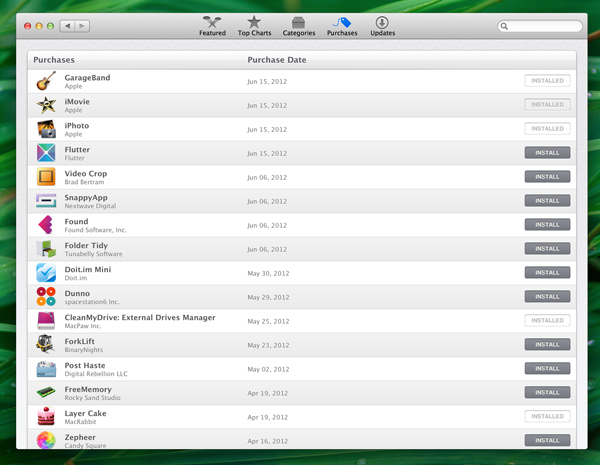Click the FreeMemory RAM chip icon
Viewport: 600px width, 465px height.
(x=46, y=392)
